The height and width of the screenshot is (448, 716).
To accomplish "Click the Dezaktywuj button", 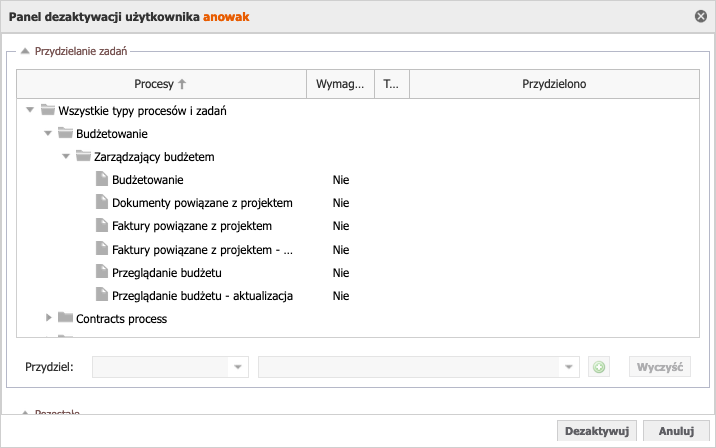I will click(596, 431).
